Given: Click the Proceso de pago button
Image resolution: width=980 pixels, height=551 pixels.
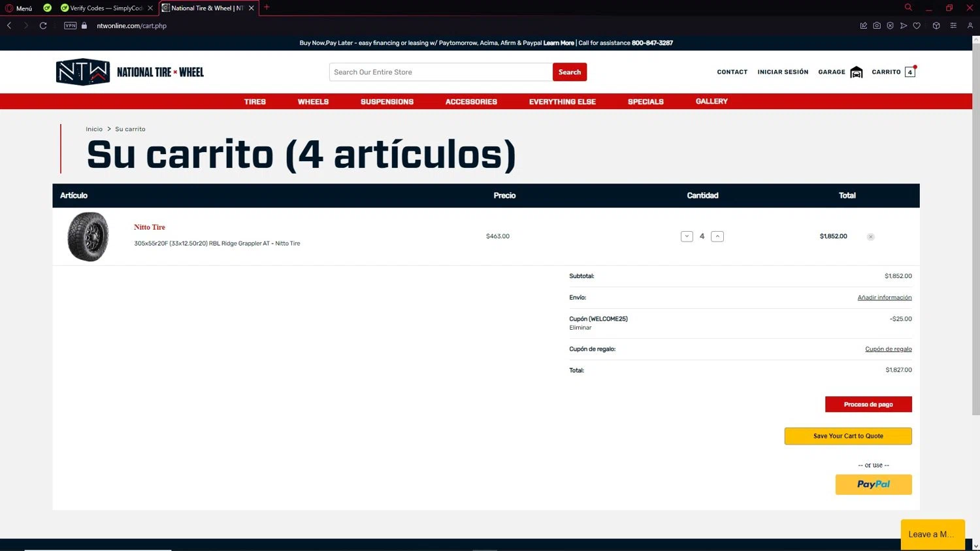Looking at the screenshot, I should pos(868,404).
